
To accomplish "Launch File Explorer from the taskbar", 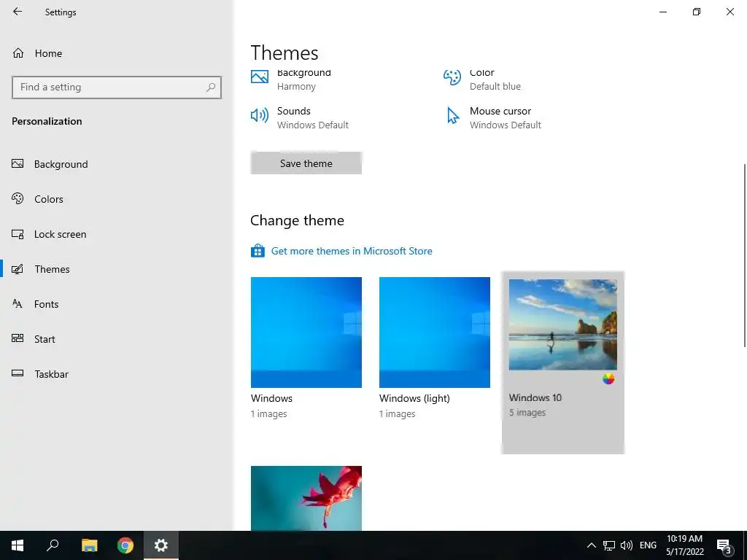I will point(89,545).
